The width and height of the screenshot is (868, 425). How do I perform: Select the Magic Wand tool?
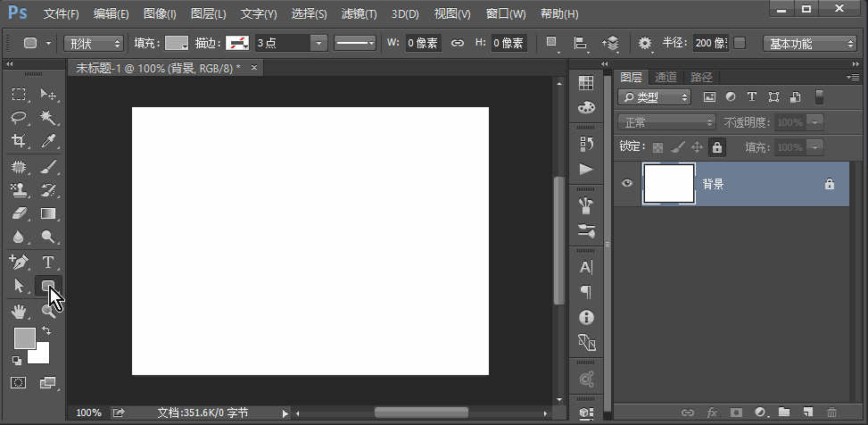[48, 117]
